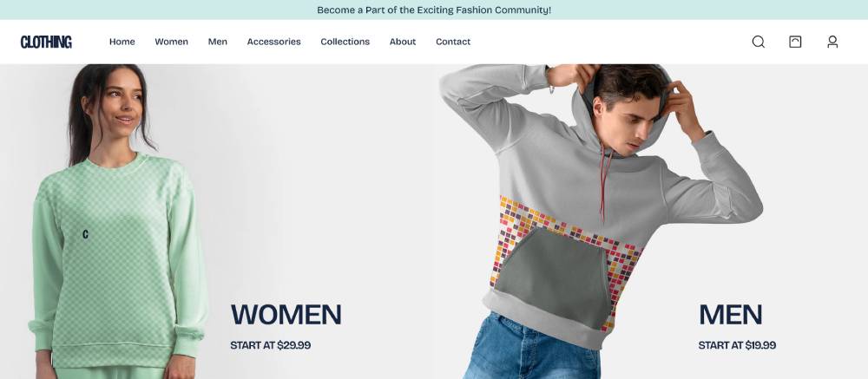868x379 pixels.
Task: Navigate to Collections page
Action: tap(345, 42)
